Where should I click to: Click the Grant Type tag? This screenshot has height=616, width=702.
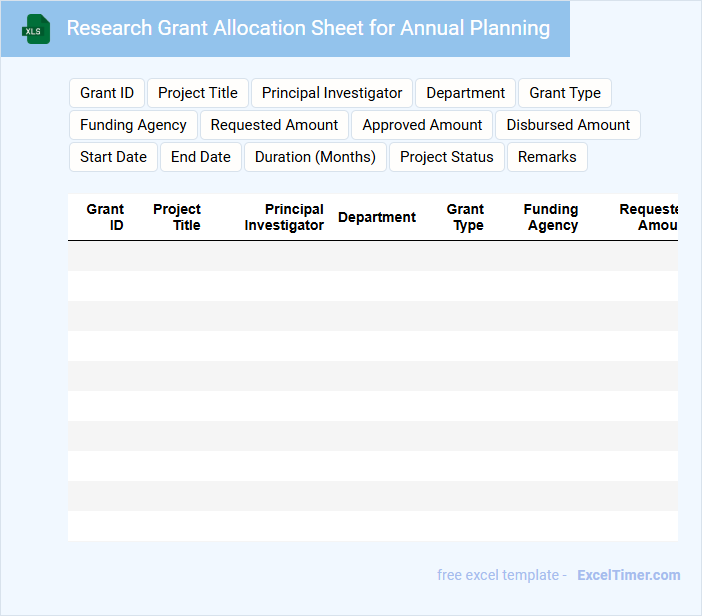coord(565,93)
